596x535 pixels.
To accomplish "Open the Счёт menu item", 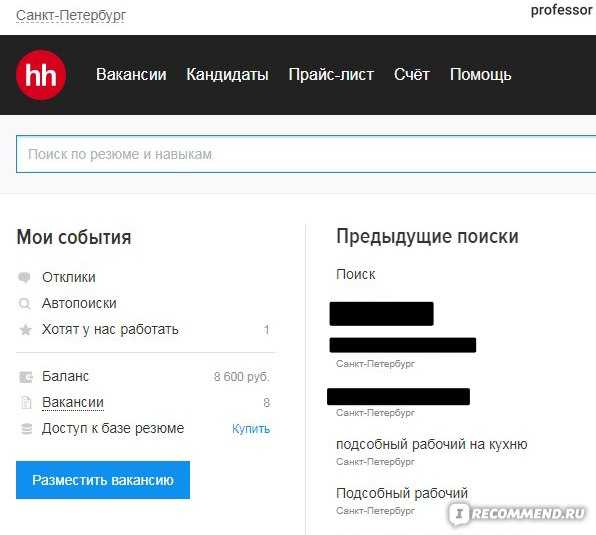I will point(412,74).
